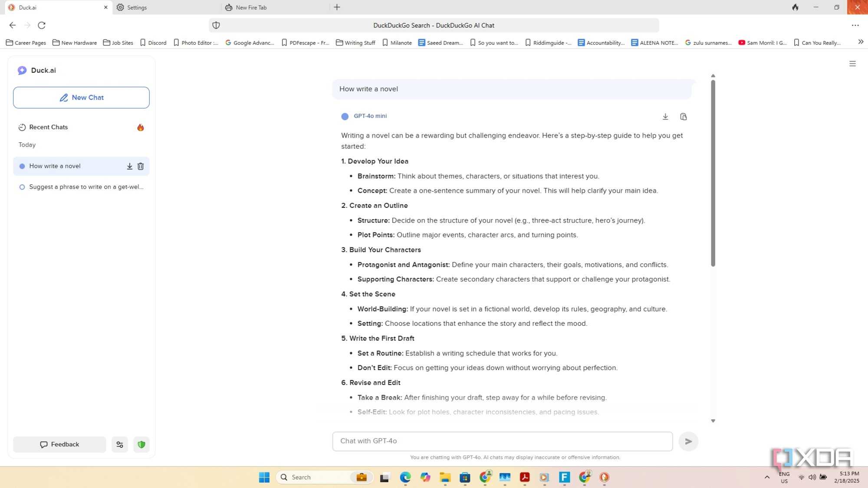Open the Riddimguide bookmark
The image size is (868, 488).
coord(548,43)
